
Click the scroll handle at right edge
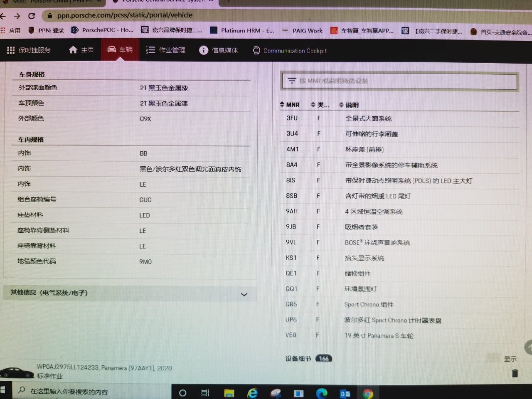[x=529, y=347]
